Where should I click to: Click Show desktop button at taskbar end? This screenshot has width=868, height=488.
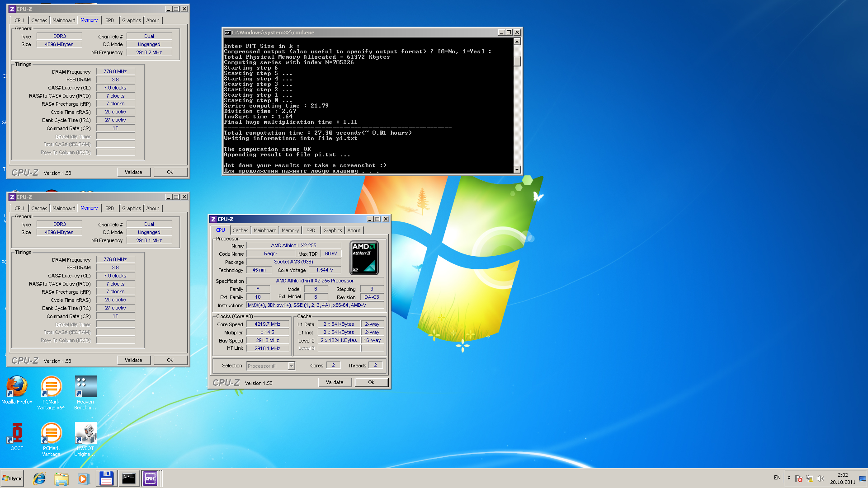coord(863,479)
